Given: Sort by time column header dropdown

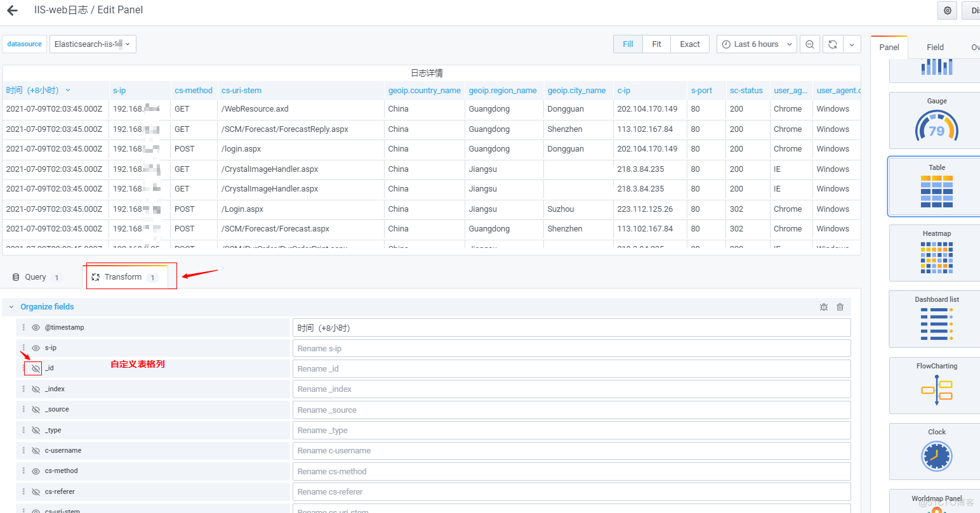Looking at the screenshot, I should click(x=68, y=91).
